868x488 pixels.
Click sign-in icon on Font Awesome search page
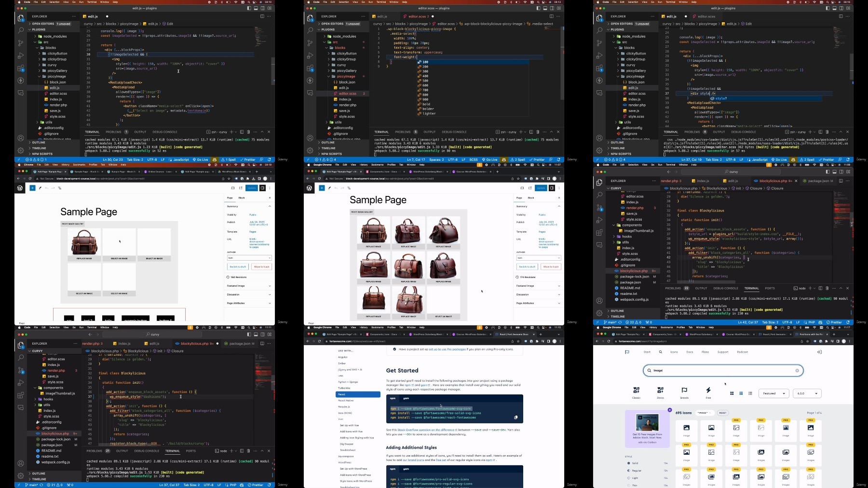click(x=819, y=352)
